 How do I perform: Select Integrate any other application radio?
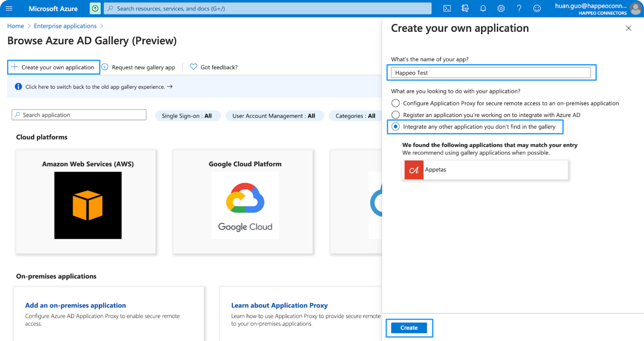tap(396, 127)
